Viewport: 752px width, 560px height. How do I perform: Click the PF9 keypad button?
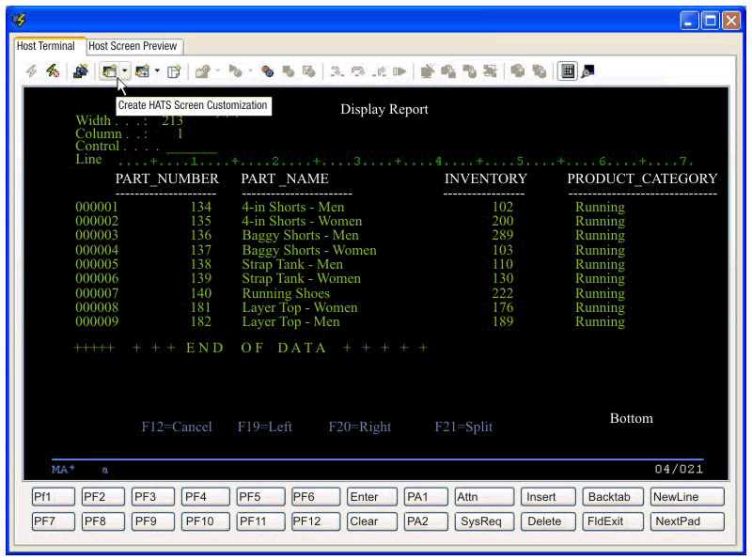(x=153, y=521)
